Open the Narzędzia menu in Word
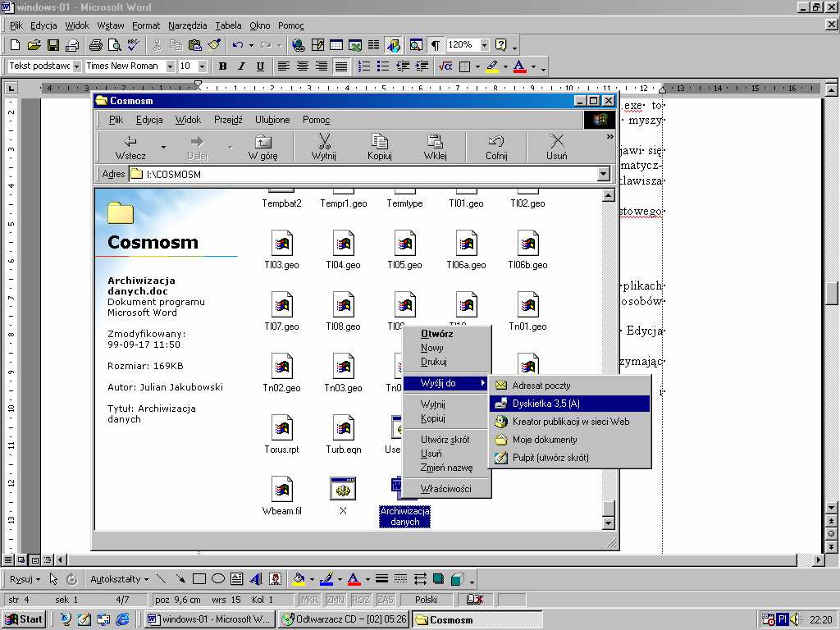Image resolution: width=840 pixels, height=630 pixels. pyautogui.click(x=188, y=25)
